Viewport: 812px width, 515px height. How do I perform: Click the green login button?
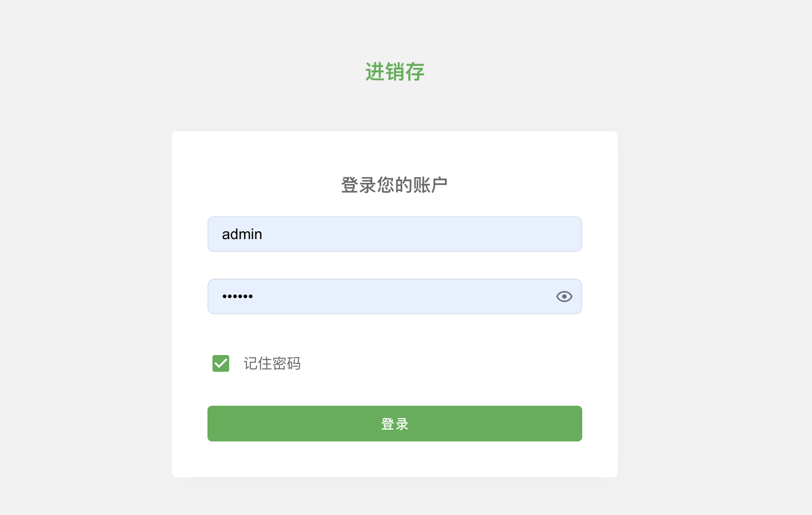(394, 424)
